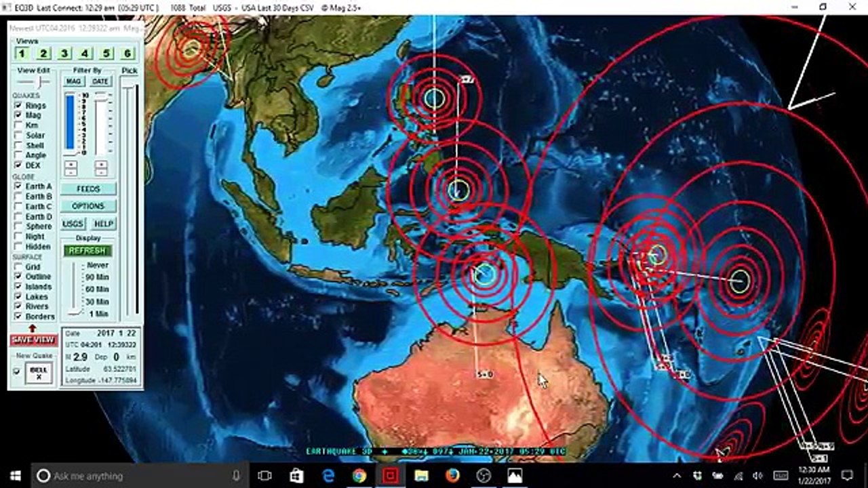The image size is (868, 488).
Task: Toggle the Islands checkbox
Action: 18,287
